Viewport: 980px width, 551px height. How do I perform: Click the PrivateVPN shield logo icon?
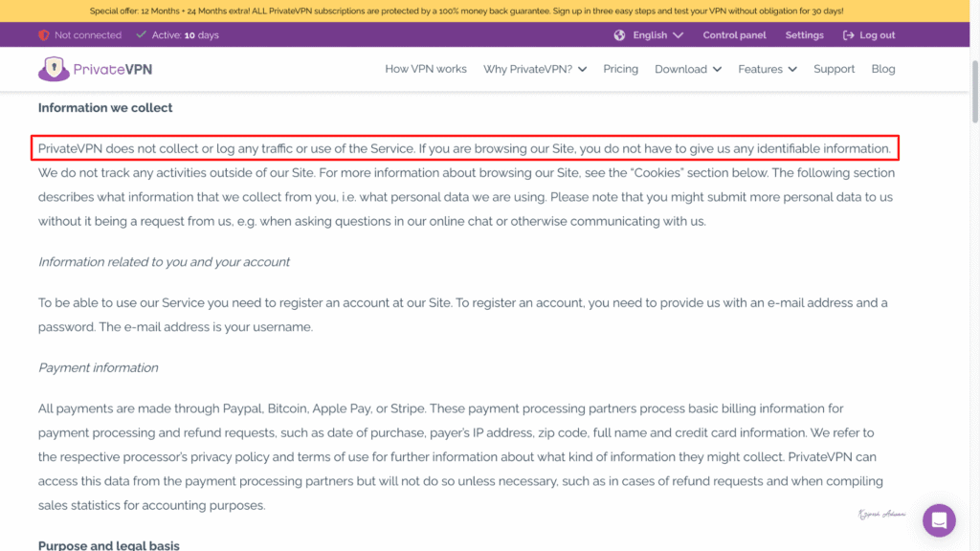tap(54, 69)
